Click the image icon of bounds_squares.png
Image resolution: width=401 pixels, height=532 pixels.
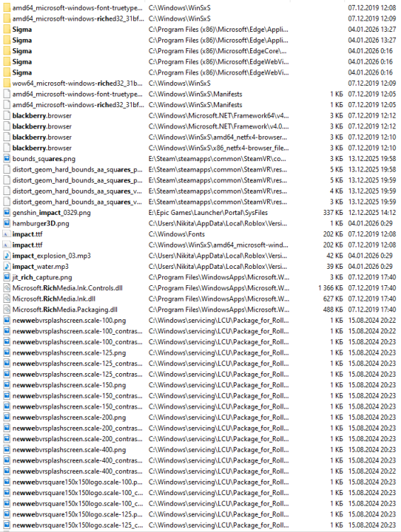[x=6, y=159]
